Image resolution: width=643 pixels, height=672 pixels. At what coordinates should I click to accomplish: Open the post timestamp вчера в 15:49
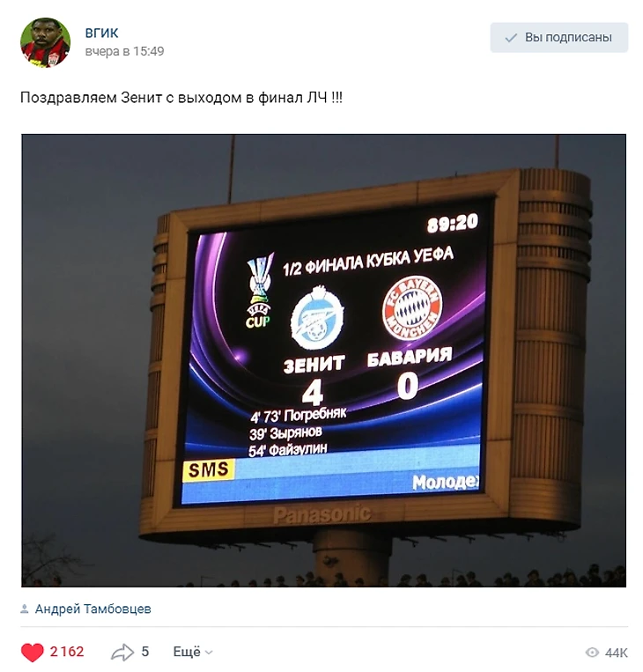(124, 51)
